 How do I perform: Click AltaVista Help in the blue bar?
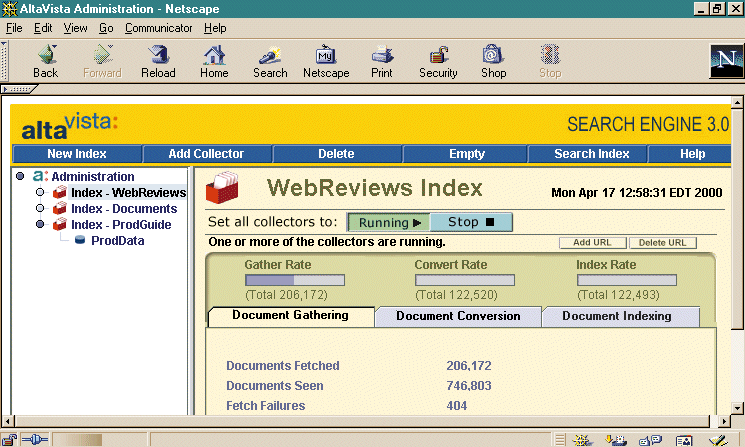[x=690, y=154]
